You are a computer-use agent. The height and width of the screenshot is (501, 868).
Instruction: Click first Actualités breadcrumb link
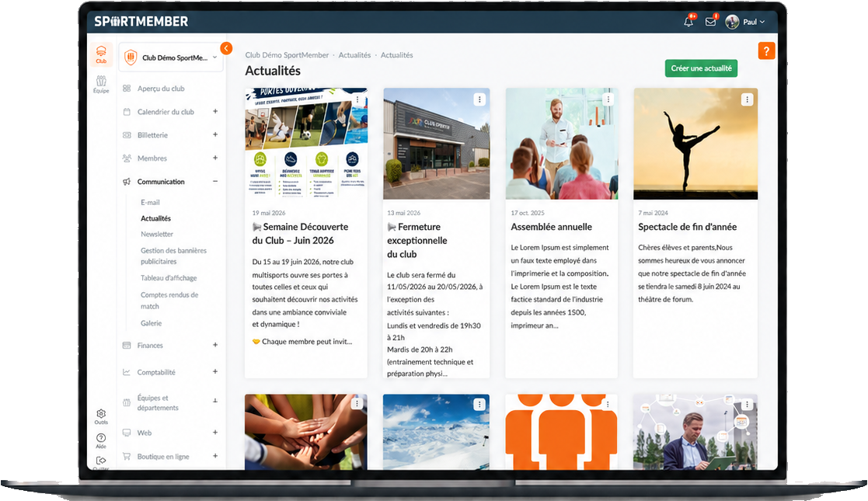tap(354, 55)
